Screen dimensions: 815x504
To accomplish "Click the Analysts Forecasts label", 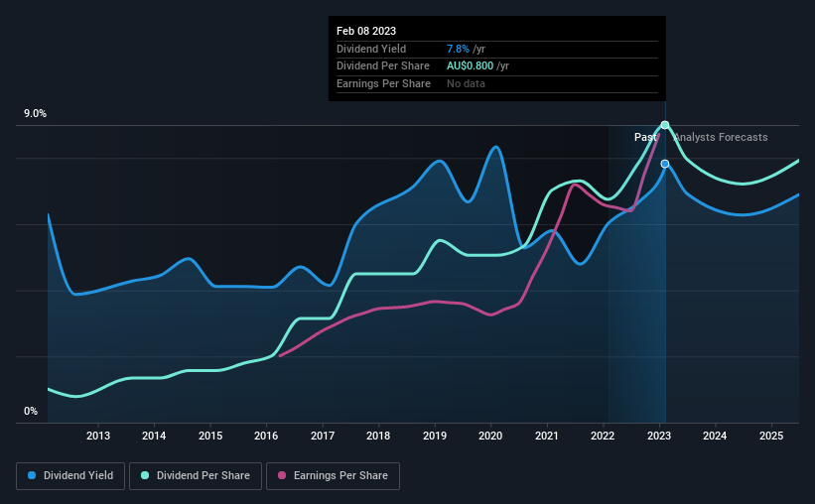I will click(721, 137).
